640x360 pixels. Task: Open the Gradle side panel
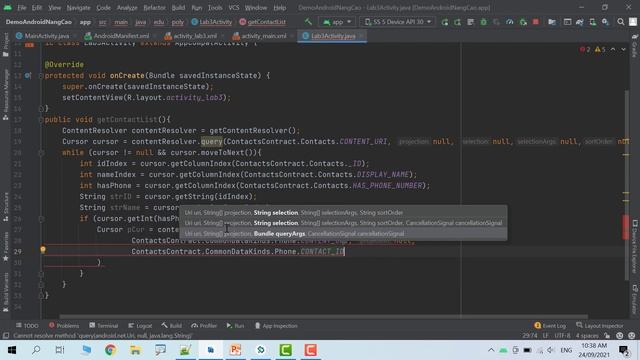tap(635, 46)
